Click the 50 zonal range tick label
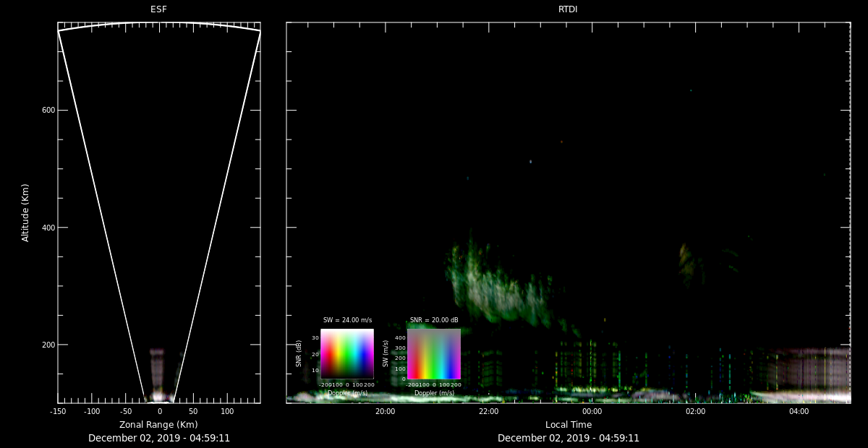This screenshot has height=448, width=868. click(x=193, y=411)
